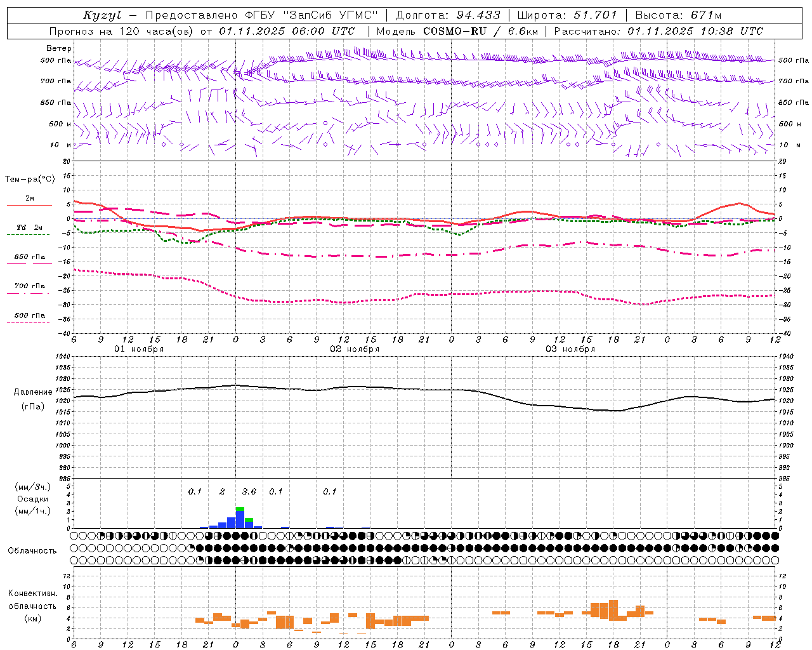The image size is (812, 650).
Task: Click the "Рассчитано: 01.11.2025 10:38 UTC" text
Action: (658, 31)
